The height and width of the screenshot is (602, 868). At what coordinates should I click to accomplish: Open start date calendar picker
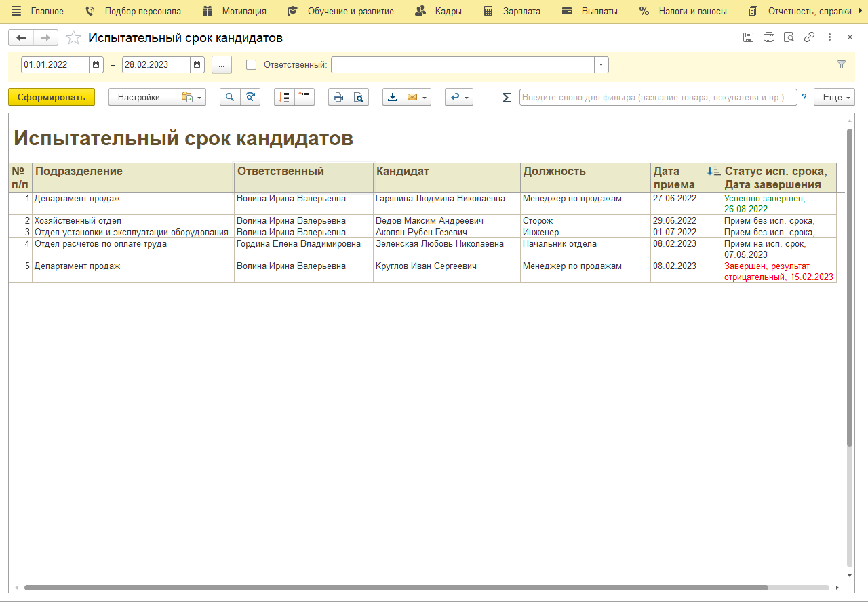(x=96, y=65)
